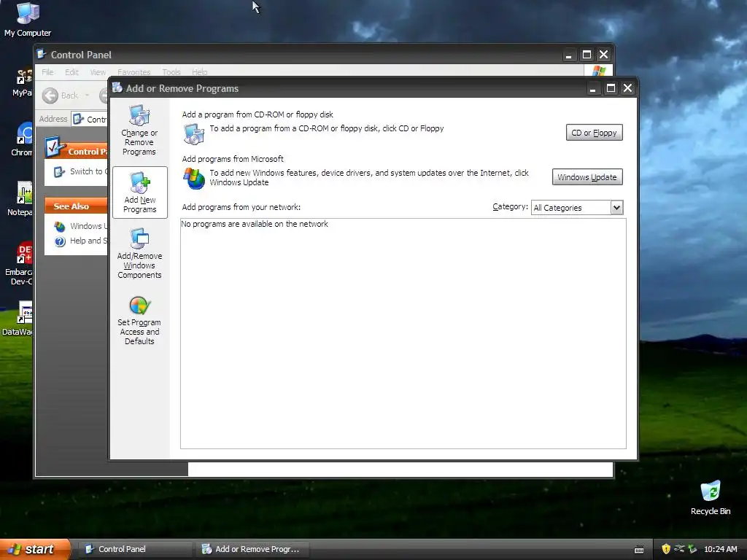Click the CD or Floppy button
Viewport: 747px width, 560px height.
[x=594, y=133]
